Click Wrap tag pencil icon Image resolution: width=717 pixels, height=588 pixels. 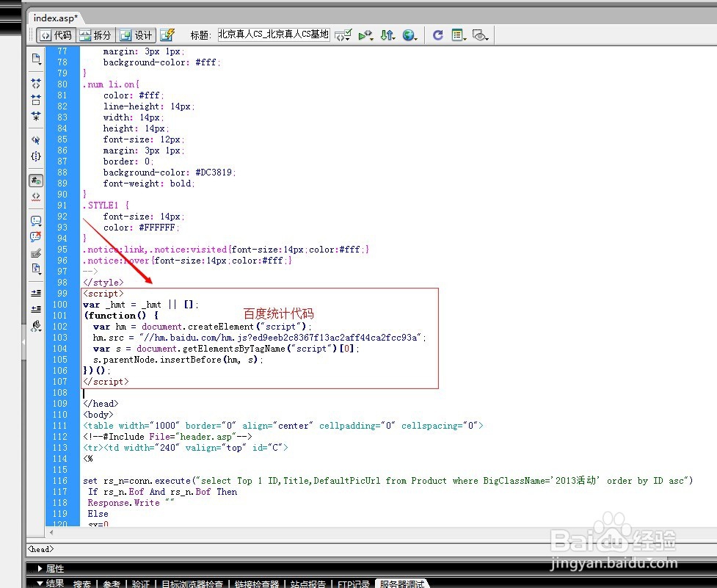click(x=36, y=253)
